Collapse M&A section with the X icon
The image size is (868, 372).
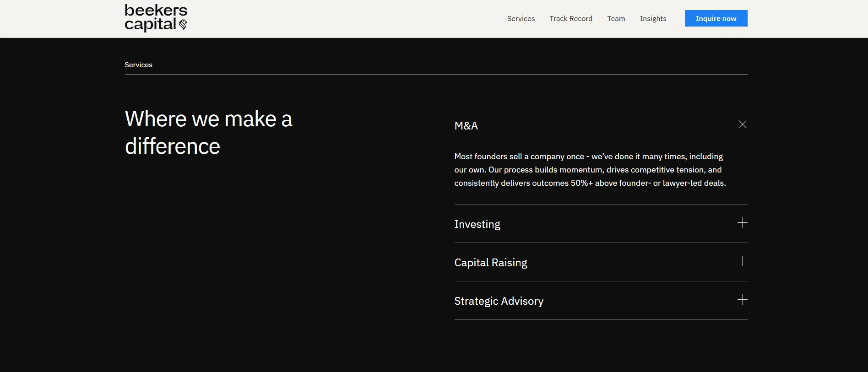tap(742, 124)
